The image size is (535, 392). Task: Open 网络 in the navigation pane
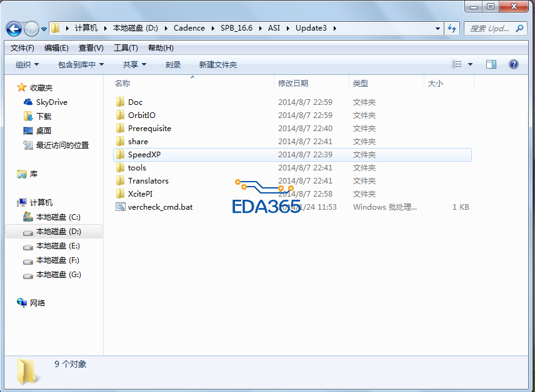[x=37, y=303]
